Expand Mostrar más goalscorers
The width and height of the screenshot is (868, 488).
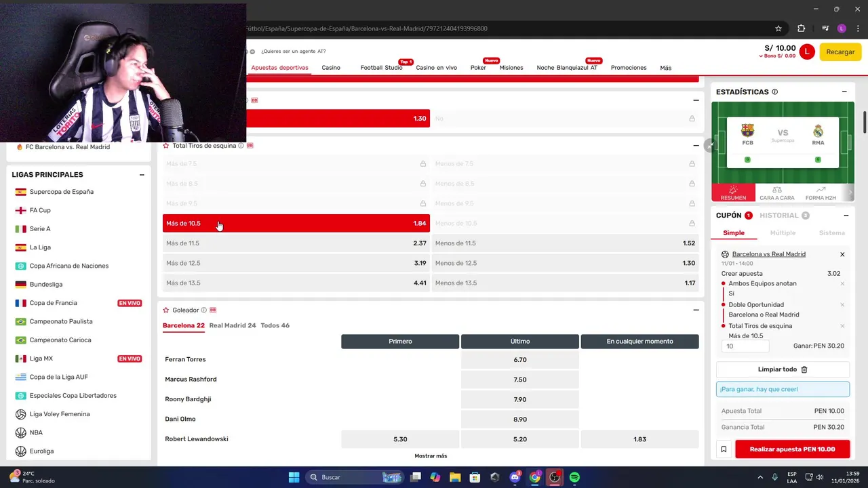coord(431,456)
